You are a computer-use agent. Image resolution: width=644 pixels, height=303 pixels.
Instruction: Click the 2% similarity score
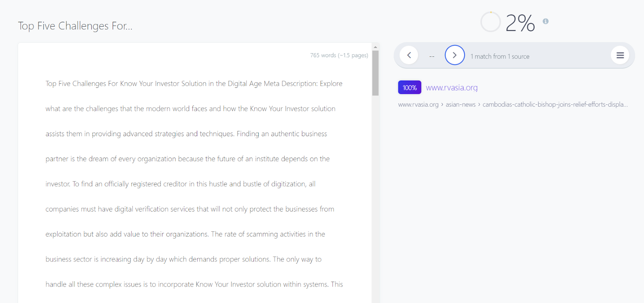pyautogui.click(x=520, y=23)
